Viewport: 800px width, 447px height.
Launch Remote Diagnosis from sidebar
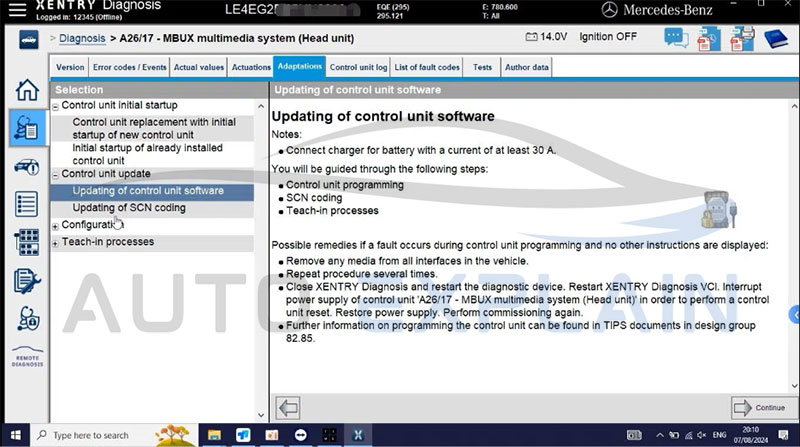[28, 357]
